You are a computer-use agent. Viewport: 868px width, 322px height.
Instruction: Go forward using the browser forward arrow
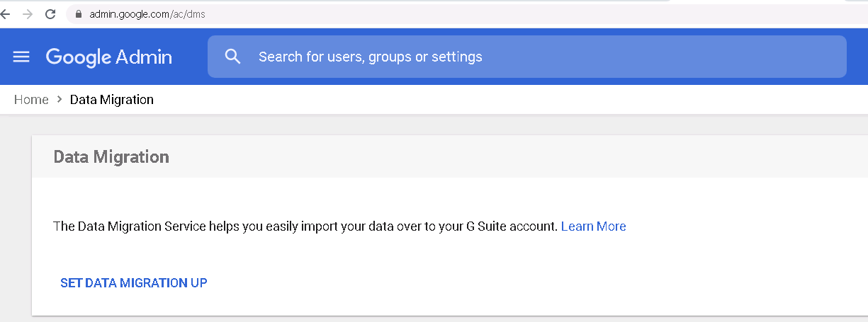pyautogui.click(x=28, y=13)
